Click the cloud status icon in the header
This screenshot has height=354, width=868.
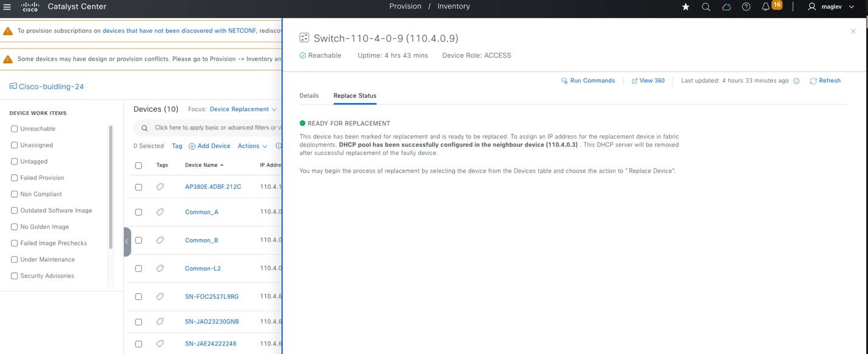tap(726, 7)
